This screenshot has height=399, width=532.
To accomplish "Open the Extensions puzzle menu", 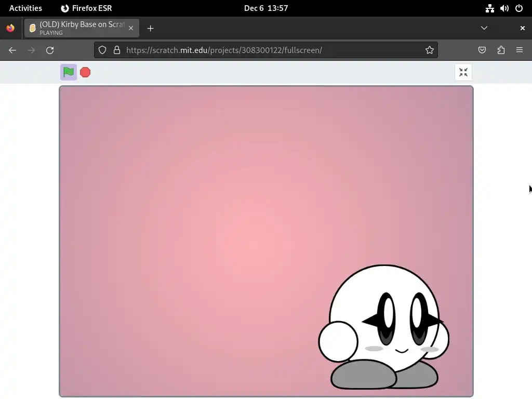I will pyautogui.click(x=501, y=50).
